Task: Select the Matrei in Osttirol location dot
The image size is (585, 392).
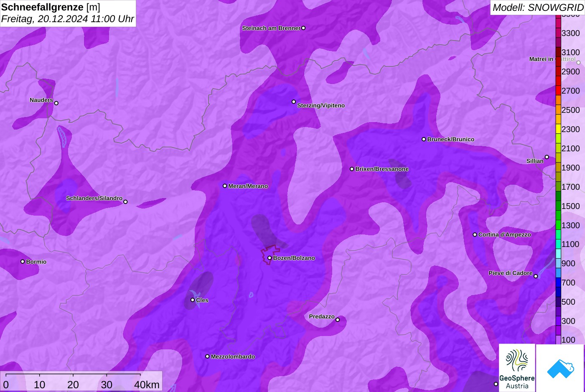Action: (x=578, y=63)
